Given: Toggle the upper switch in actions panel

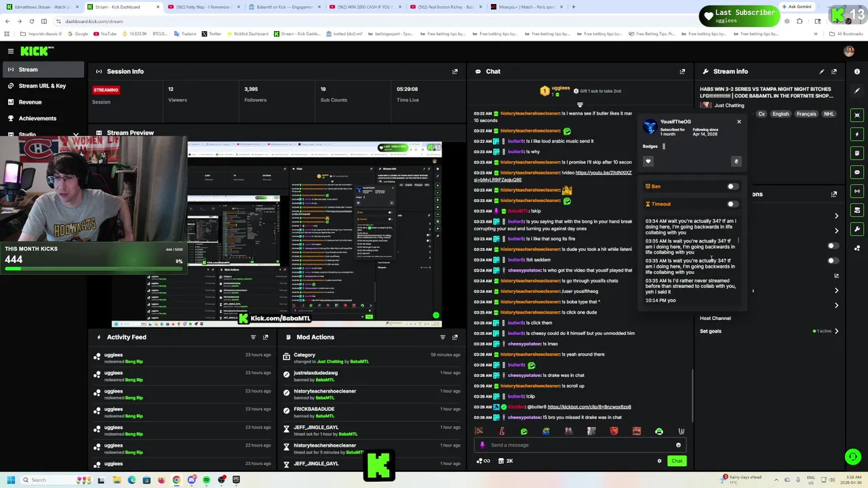Looking at the screenshot, I should pos(833,246).
